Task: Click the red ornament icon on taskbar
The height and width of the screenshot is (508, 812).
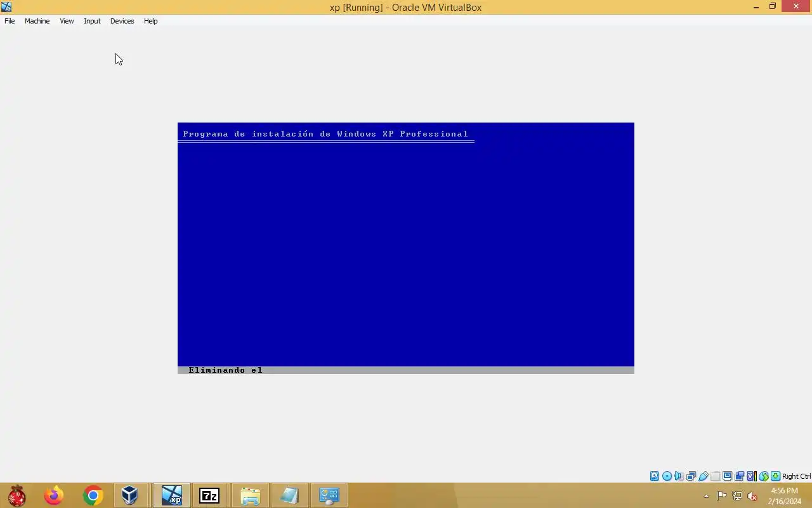Action: tap(17, 495)
